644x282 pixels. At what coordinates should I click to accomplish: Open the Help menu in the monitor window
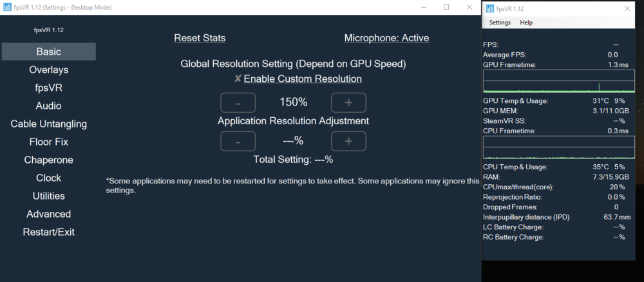click(x=526, y=23)
